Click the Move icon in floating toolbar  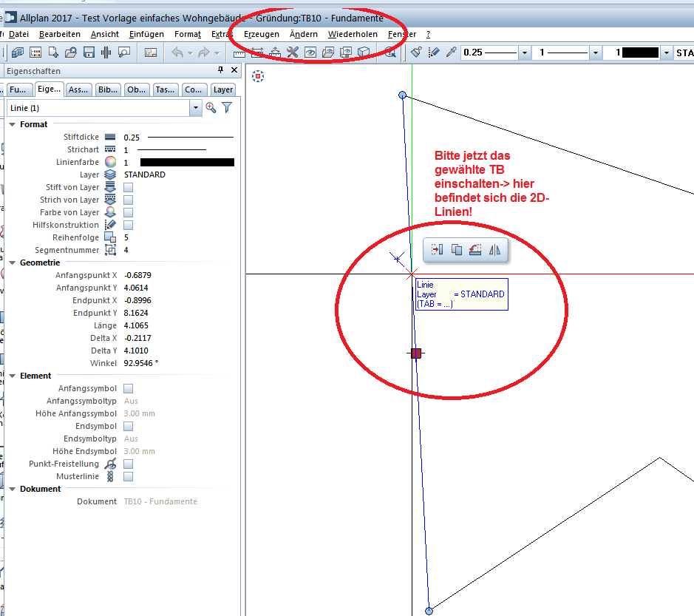[x=438, y=250]
